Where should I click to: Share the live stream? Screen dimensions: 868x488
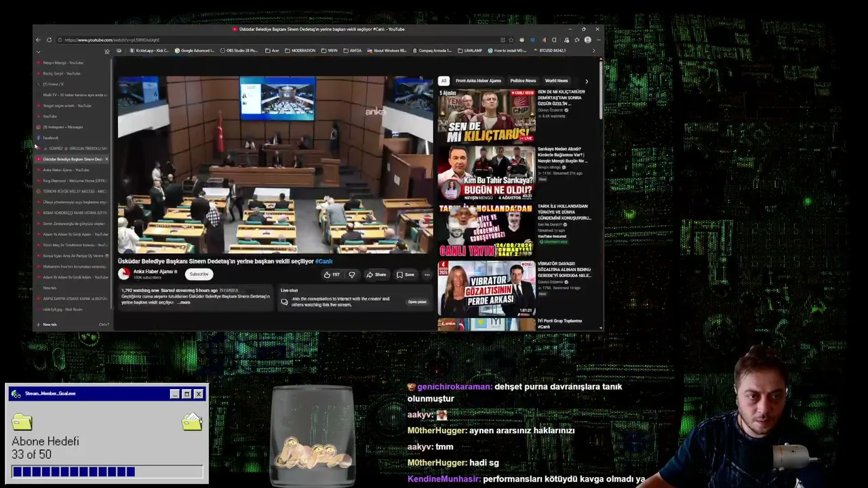coord(376,274)
